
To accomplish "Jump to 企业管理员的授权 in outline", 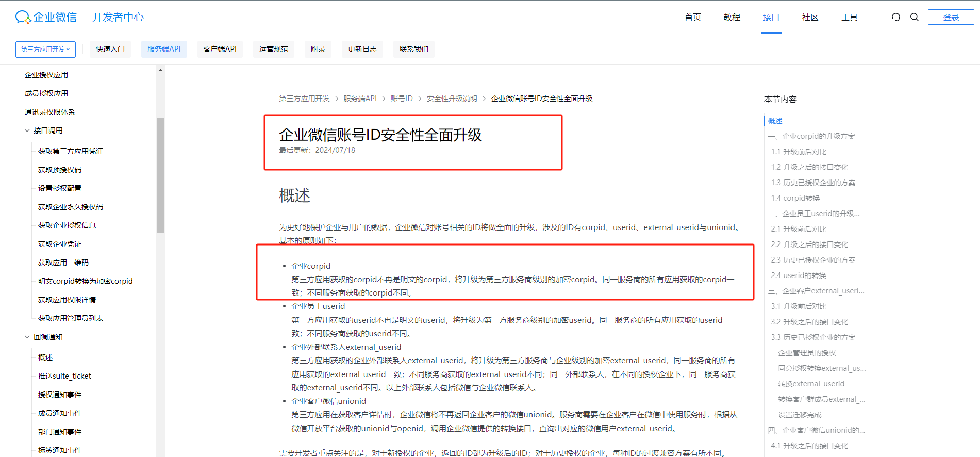I will 807,353.
